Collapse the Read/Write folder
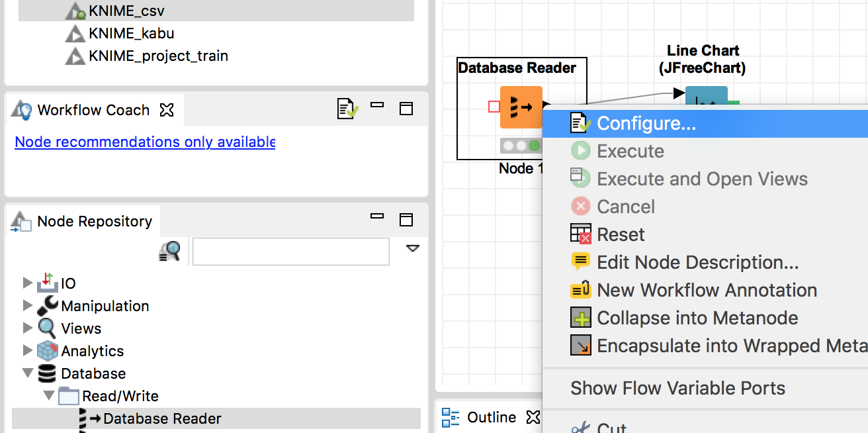Screen dimensions: 868x433 49,395
